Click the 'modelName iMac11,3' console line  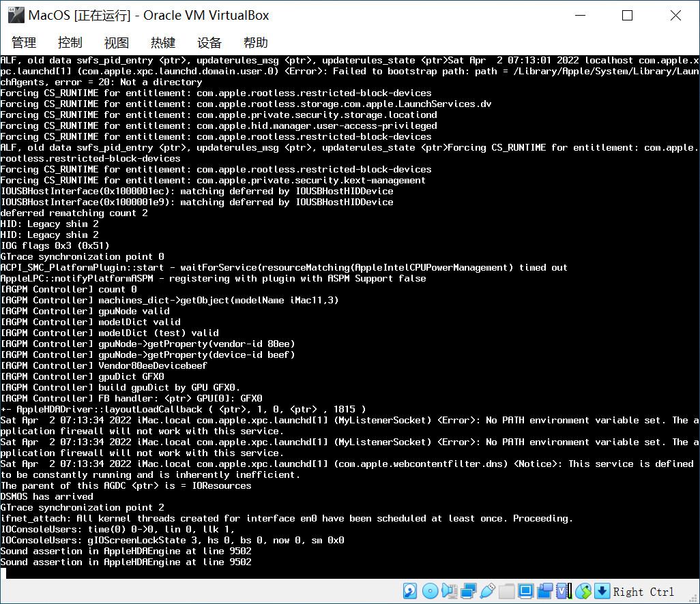(170, 300)
